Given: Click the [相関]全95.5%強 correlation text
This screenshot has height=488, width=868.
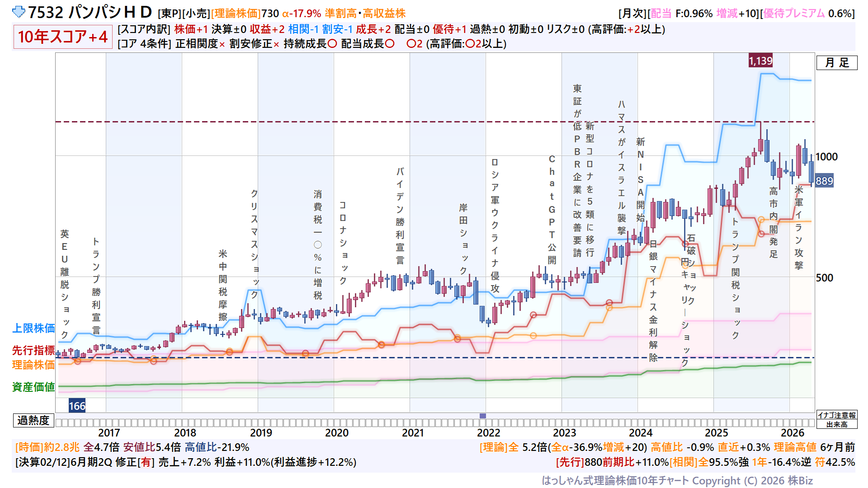Looking at the screenshot, I should (x=708, y=462).
